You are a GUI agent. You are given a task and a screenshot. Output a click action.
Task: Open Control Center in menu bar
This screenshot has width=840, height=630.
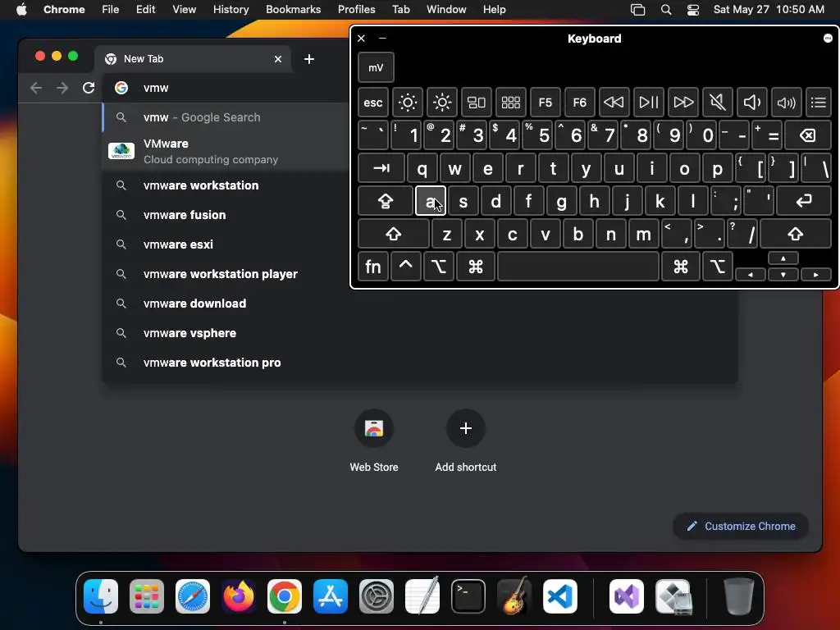coord(692,9)
